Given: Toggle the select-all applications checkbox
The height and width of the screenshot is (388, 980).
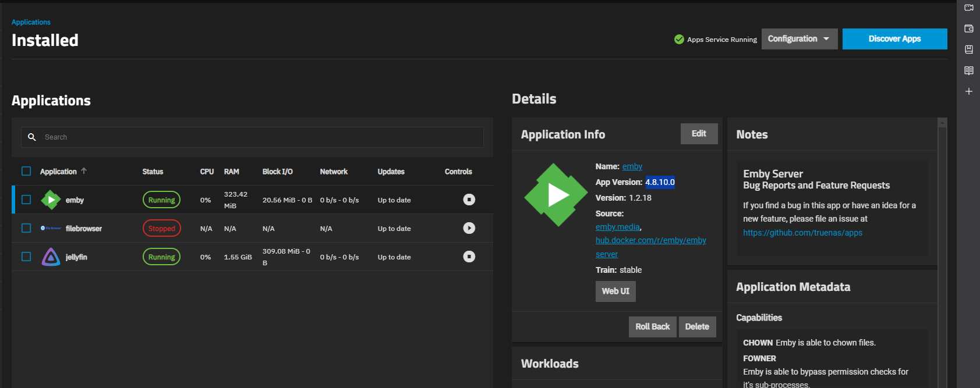Looking at the screenshot, I should coord(26,171).
